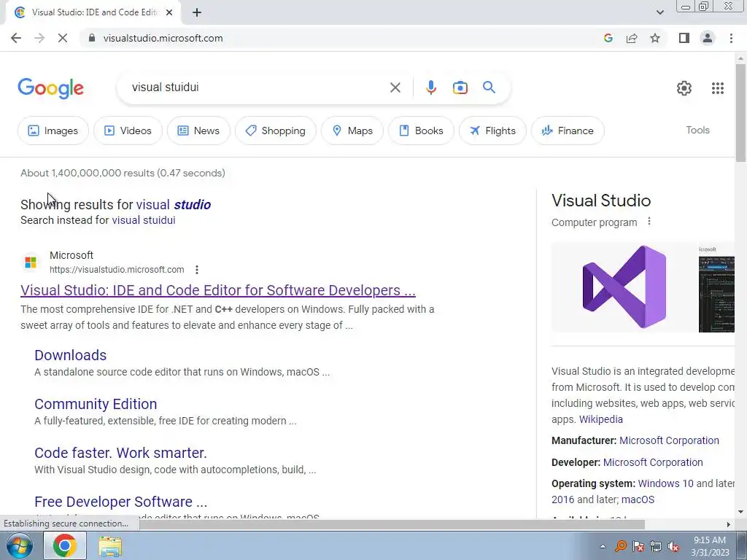
Task: Search by image with the camera icon
Action: (460, 87)
